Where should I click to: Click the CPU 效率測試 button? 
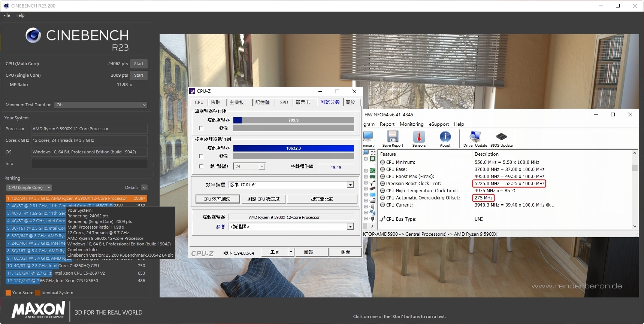coord(217,199)
